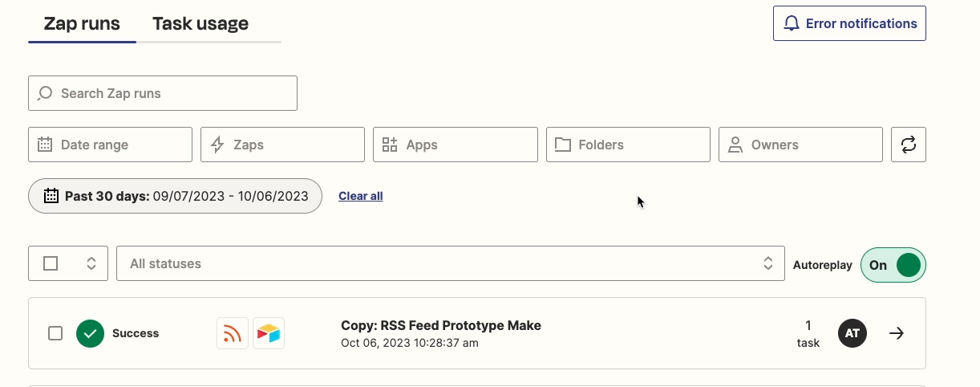Open the Apps filter dropdown

(456, 145)
